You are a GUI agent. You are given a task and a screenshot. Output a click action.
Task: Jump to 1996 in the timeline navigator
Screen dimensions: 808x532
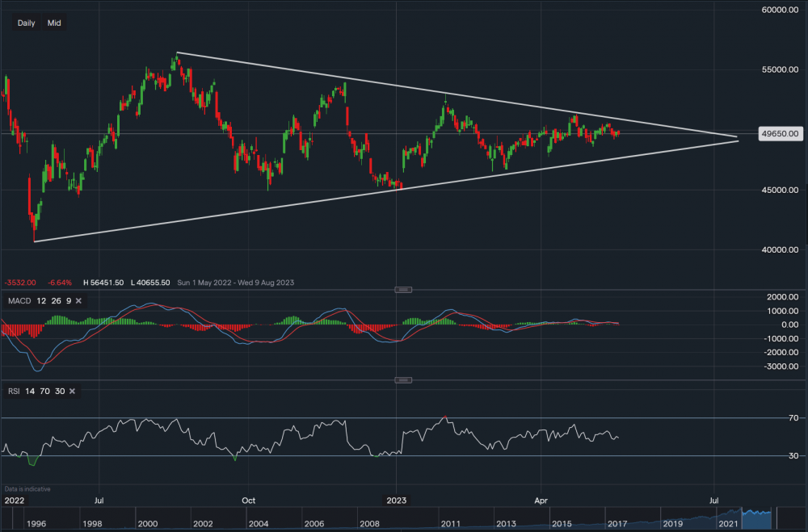pos(36,524)
